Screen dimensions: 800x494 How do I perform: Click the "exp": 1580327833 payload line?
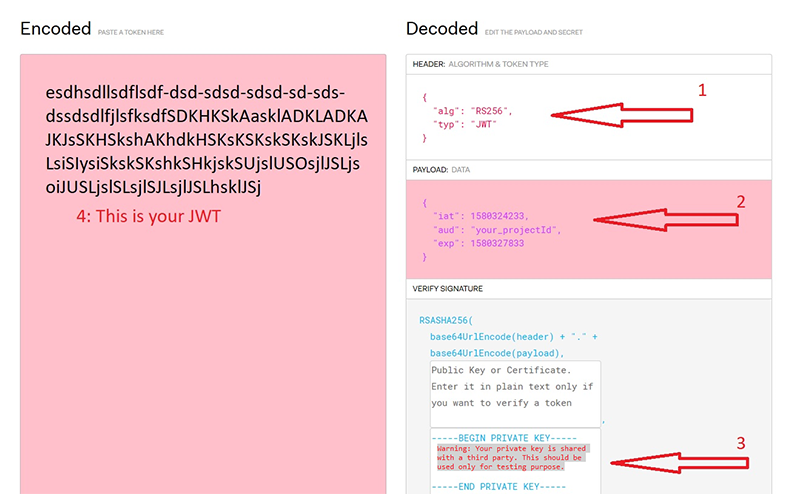tap(479, 243)
